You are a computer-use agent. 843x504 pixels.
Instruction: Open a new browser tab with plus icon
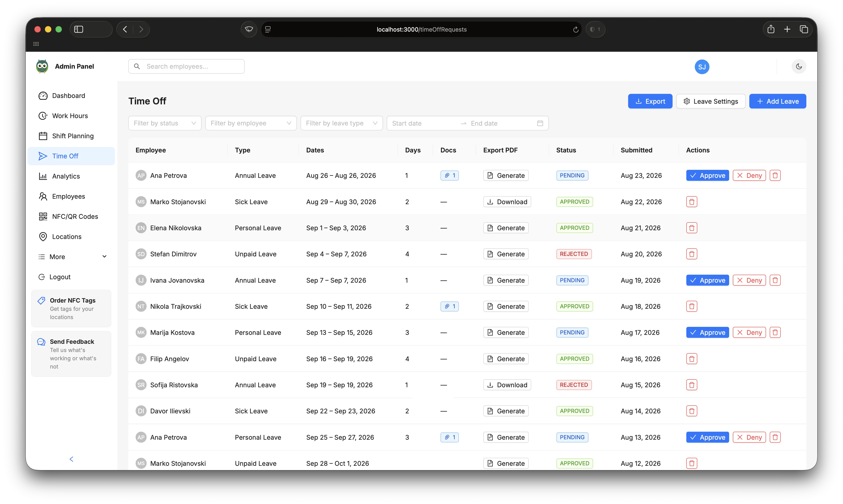[787, 30]
